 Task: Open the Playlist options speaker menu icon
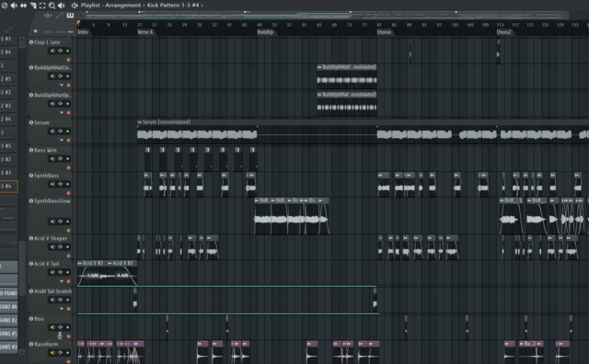75,6
